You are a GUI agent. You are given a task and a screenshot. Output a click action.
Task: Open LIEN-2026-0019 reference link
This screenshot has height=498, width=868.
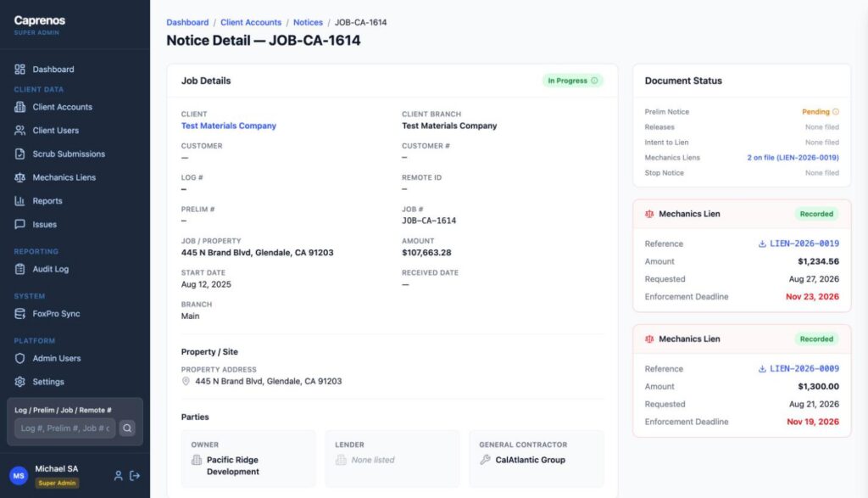[x=804, y=243]
